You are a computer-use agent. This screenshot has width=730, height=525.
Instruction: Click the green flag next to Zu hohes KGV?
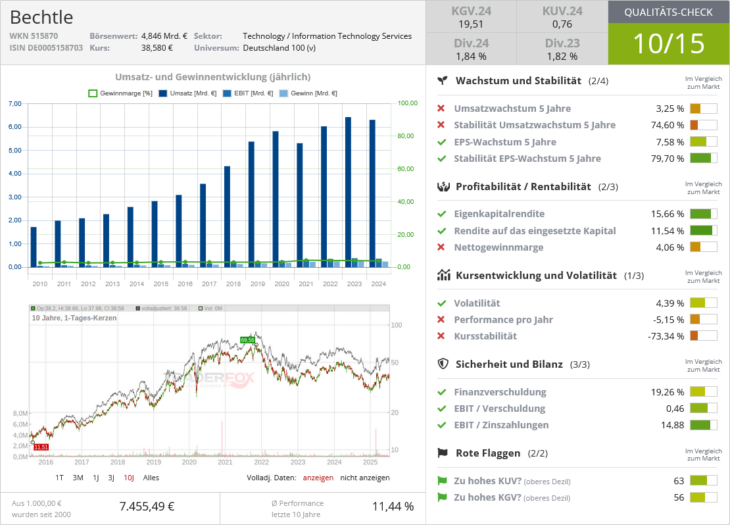pos(442,497)
